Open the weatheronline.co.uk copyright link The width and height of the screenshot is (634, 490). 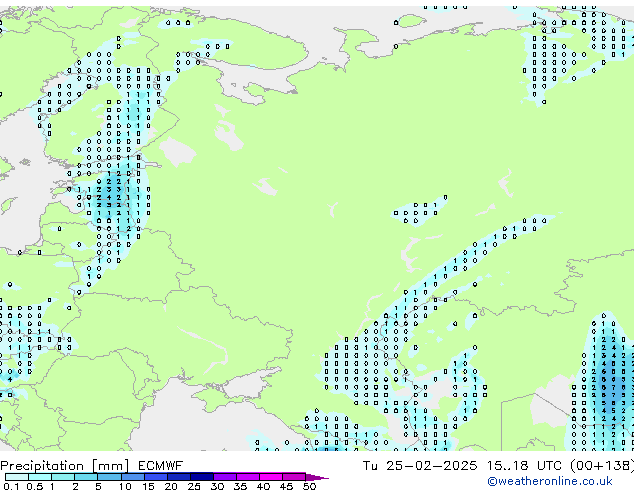click(550, 481)
